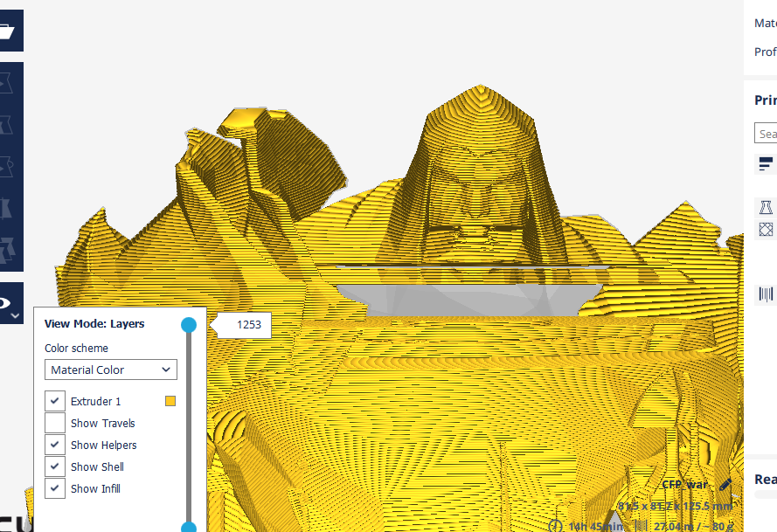The width and height of the screenshot is (777, 532).
Task: Uncheck the Show Shell checkbox
Action: (55, 466)
